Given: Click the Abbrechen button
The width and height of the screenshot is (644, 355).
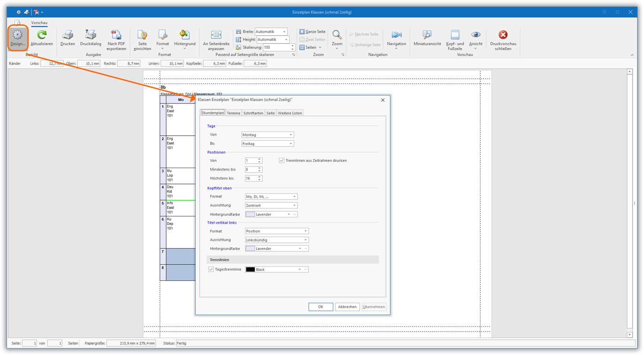Looking at the screenshot, I should point(347,307).
